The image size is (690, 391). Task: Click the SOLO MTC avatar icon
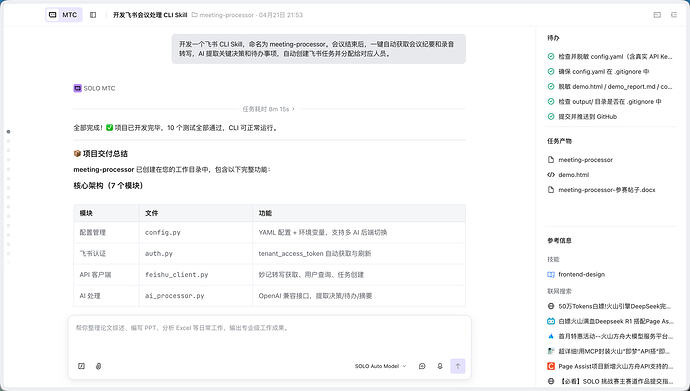coord(77,88)
